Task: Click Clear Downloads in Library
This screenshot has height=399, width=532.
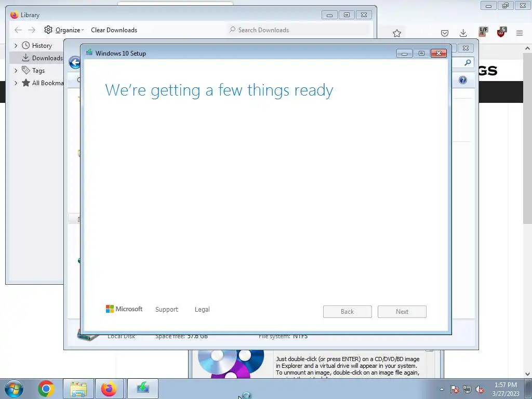Action: pyautogui.click(x=114, y=30)
